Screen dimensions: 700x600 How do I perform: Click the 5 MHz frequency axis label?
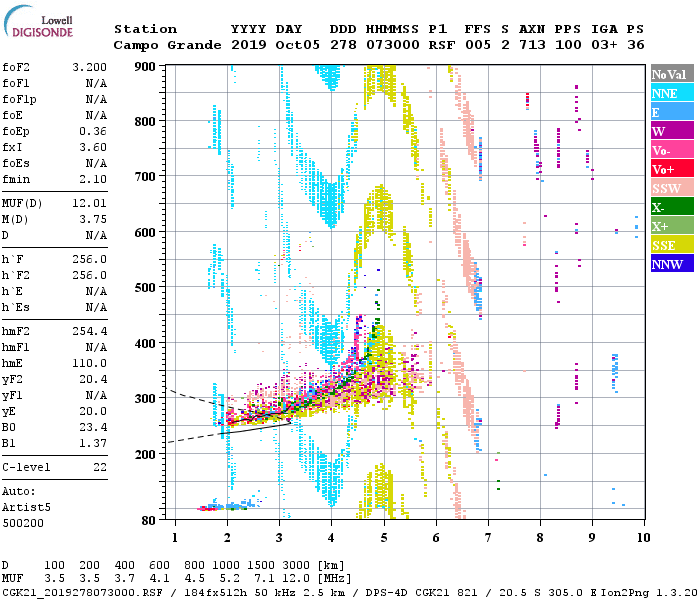[x=383, y=538]
